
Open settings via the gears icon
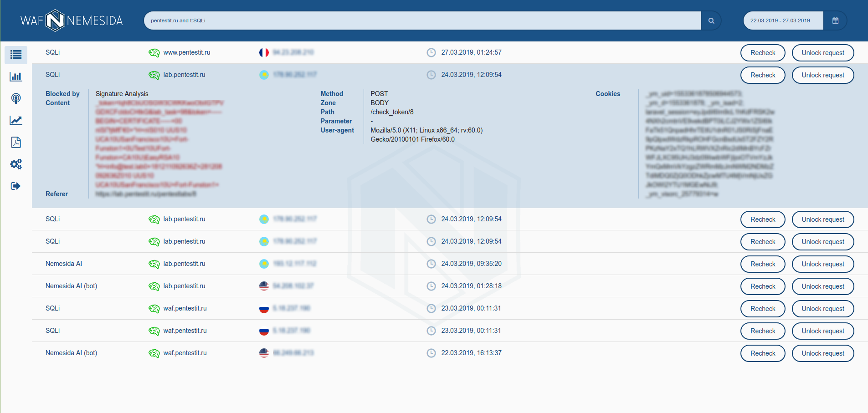16,164
